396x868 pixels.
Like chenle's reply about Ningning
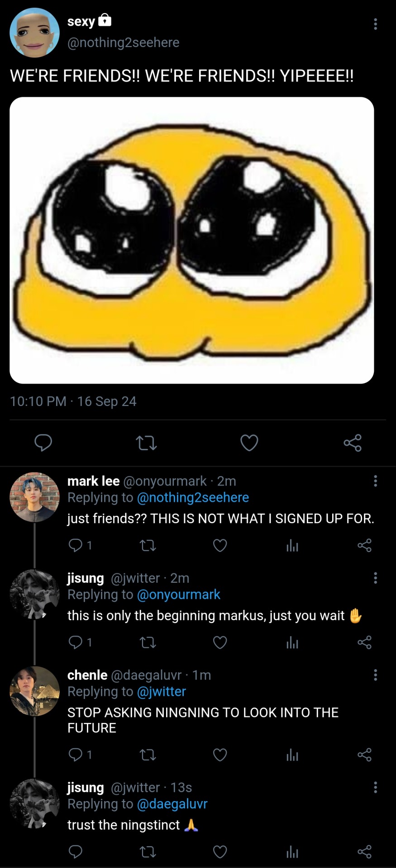pos(220,755)
